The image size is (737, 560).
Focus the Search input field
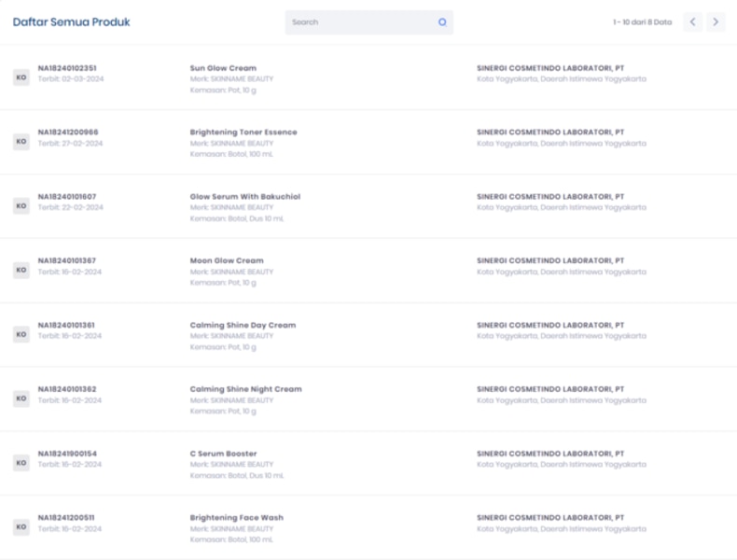point(369,22)
